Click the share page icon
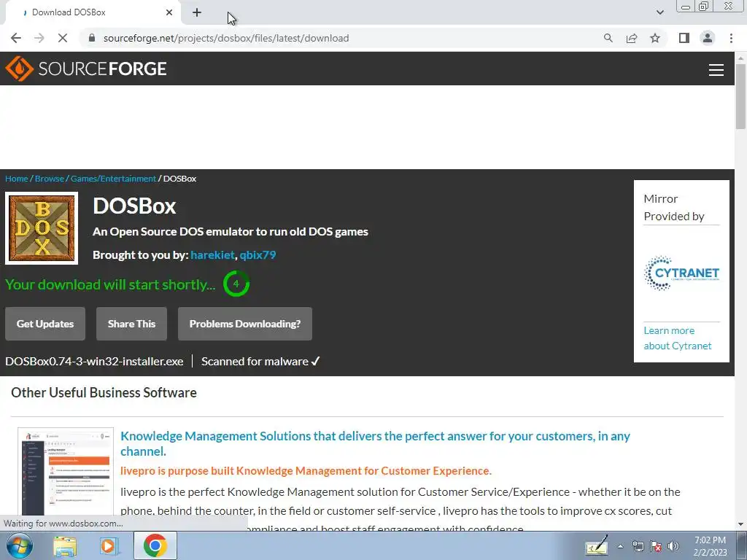Viewport: 747px width, 560px height. coord(632,38)
